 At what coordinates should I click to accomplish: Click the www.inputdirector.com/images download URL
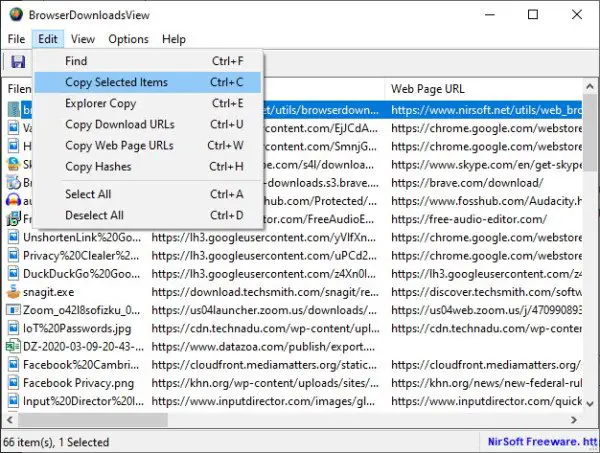point(263,401)
